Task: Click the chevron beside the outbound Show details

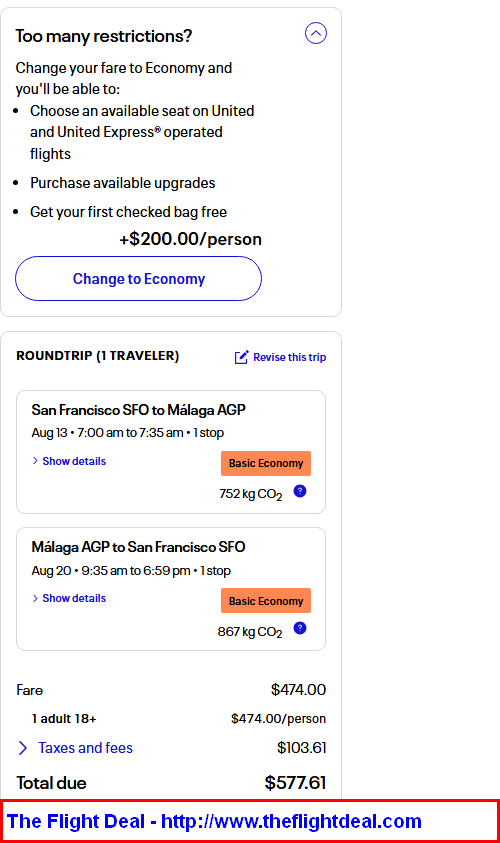Action: tap(35, 461)
